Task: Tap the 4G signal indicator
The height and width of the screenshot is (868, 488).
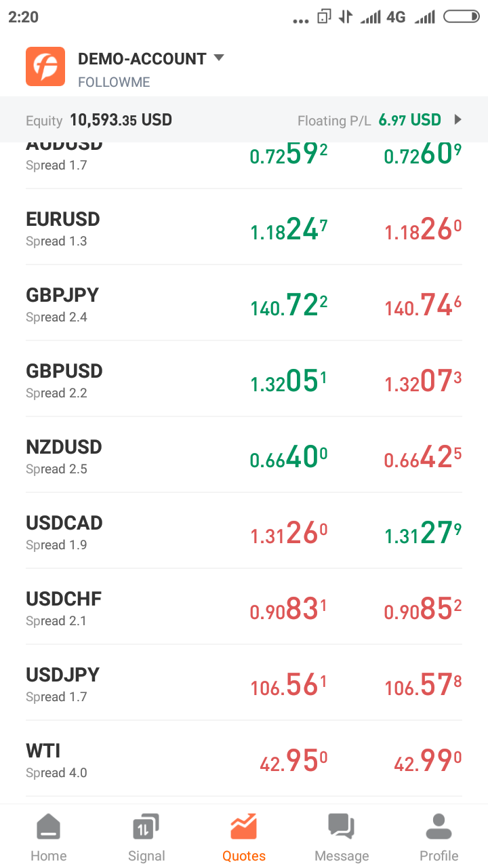Action: pos(396,17)
